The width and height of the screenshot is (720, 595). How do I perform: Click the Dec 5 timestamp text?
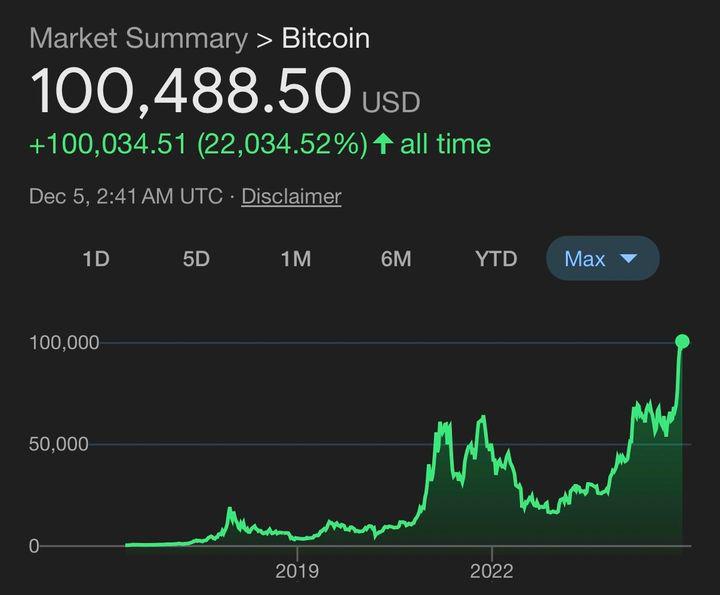click(126, 196)
